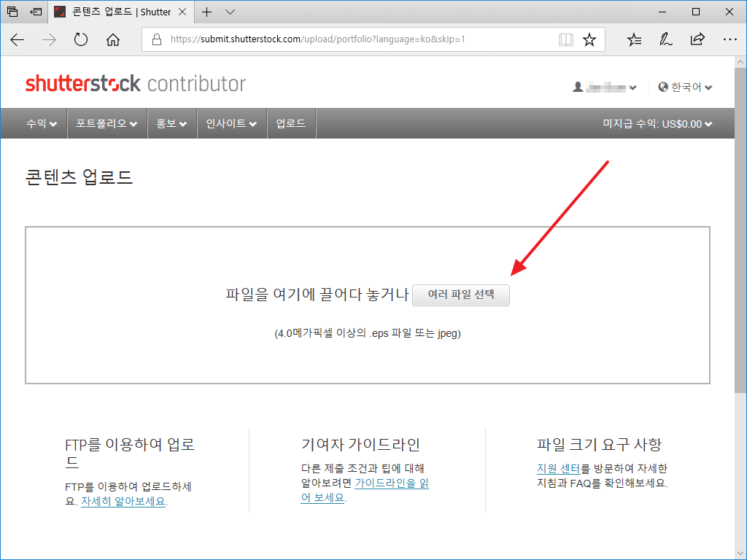Open a new tab with plus button
This screenshot has height=560, width=747.
207,12
